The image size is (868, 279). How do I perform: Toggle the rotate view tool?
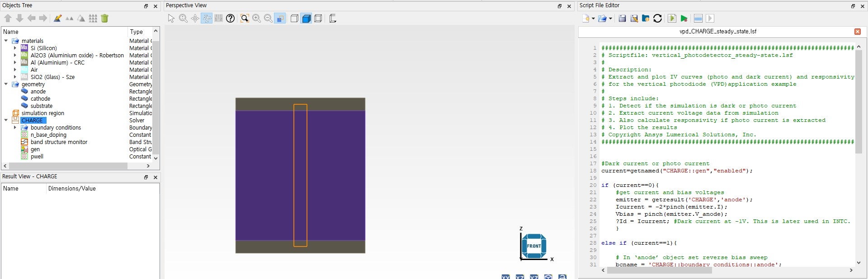point(207,18)
